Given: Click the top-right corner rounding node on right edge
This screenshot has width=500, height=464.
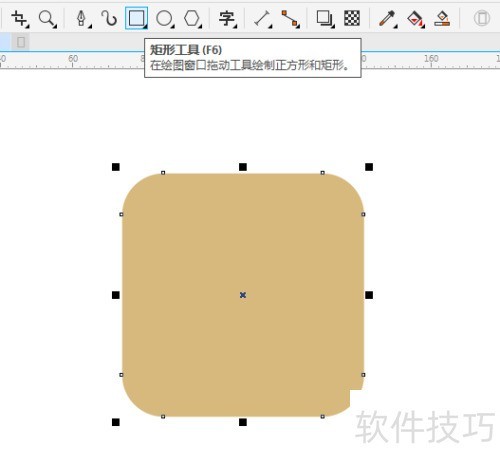Looking at the screenshot, I should click(x=363, y=214).
